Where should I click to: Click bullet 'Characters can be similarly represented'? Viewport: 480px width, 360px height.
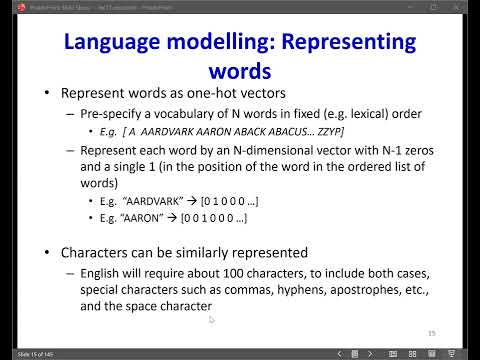[x=184, y=253]
